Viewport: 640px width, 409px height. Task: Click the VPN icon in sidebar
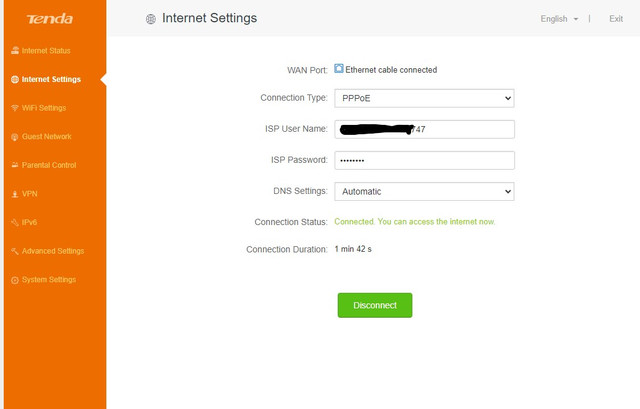(x=15, y=194)
